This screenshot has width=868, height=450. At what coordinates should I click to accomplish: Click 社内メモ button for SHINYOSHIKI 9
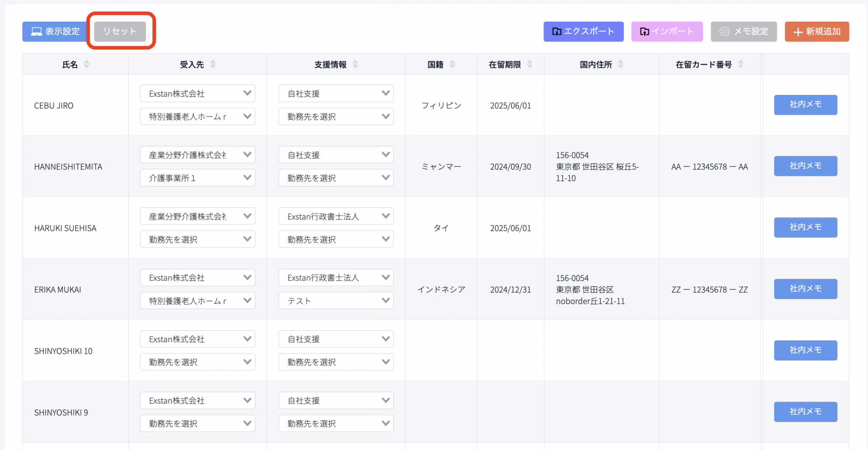point(805,412)
